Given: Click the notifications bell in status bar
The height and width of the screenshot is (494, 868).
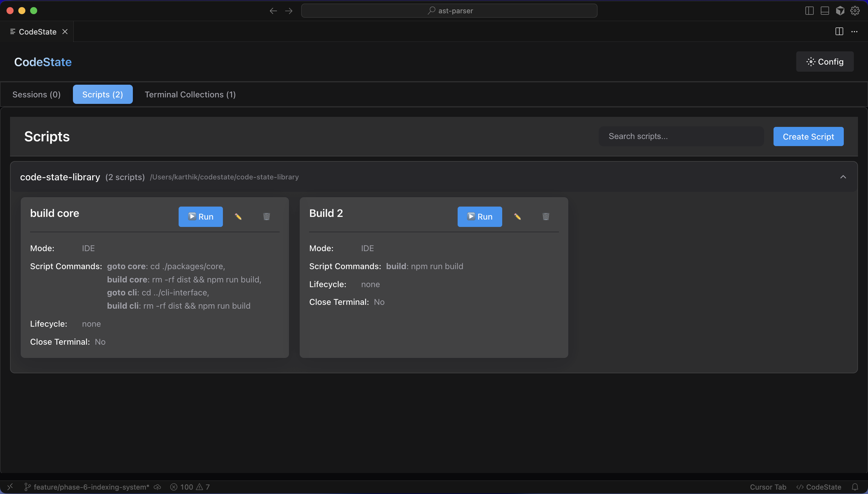Looking at the screenshot, I should pyautogui.click(x=855, y=487).
